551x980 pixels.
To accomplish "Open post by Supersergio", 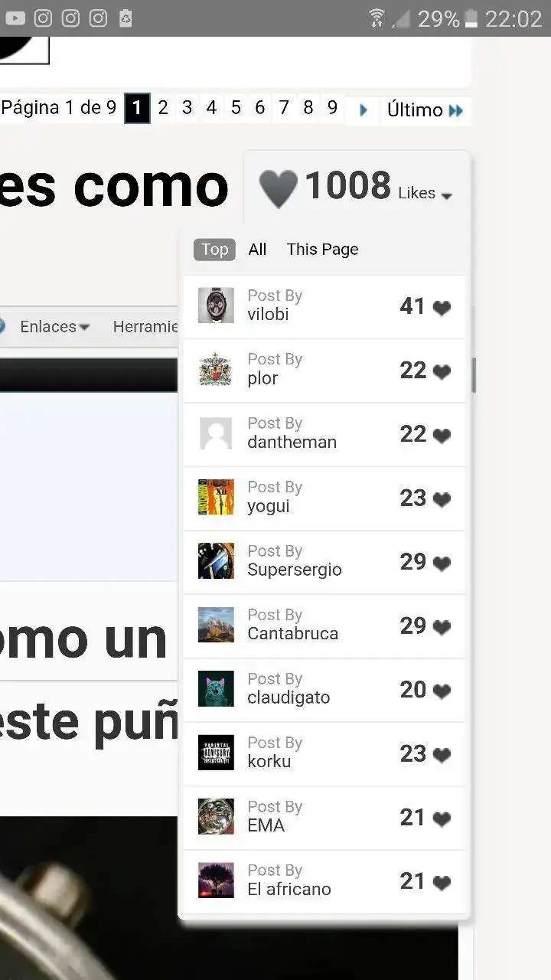I will (324, 562).
